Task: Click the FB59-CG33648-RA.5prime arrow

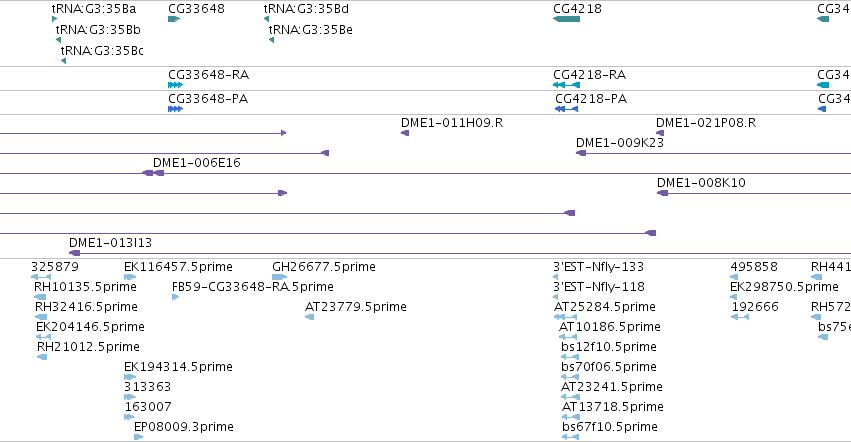Action: (x=175, y=297)
